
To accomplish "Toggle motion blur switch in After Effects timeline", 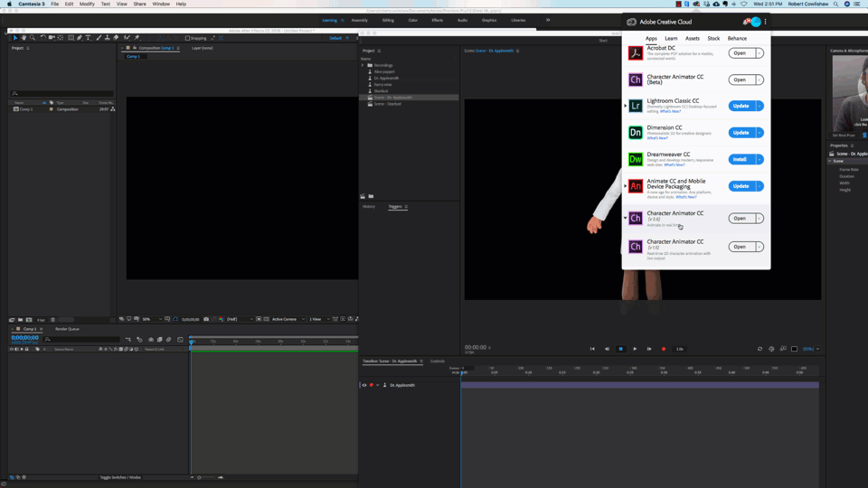I will (x=168, y=339).
